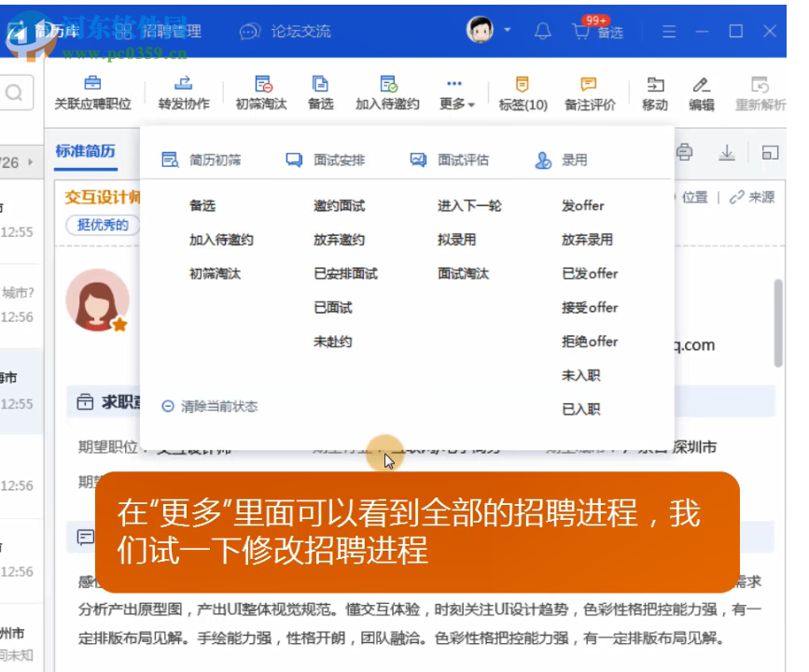Click the notification bell icon
Screen dimensions: 809x672
click(542, 31)
